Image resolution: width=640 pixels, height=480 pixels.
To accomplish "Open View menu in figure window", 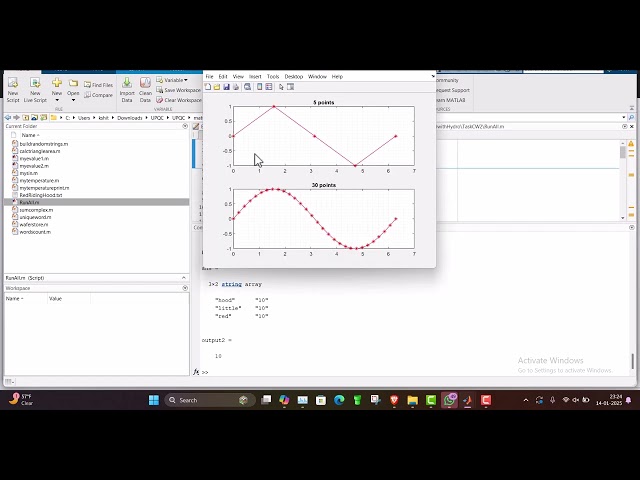I will click(238, 76).
